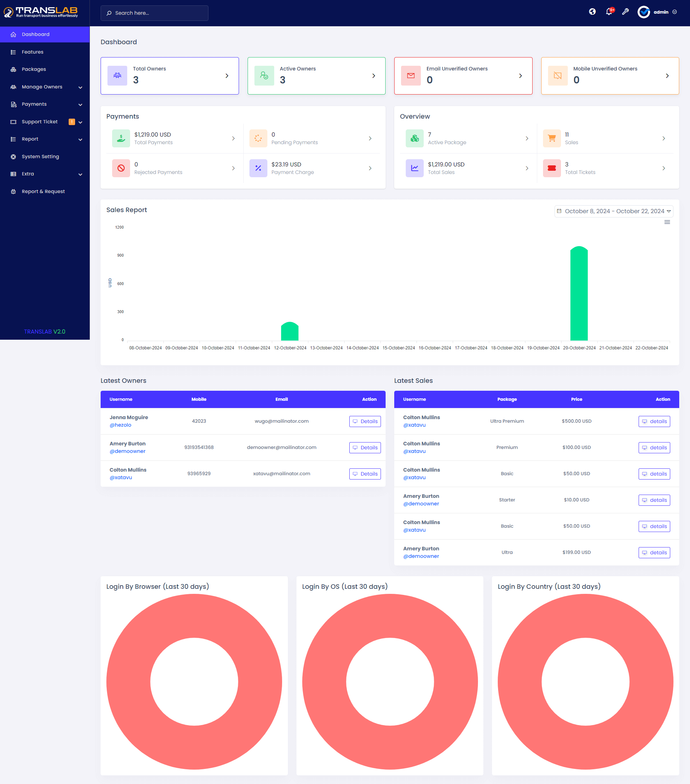The image size is (690, 784).
Task: Expand the Support Ticket sidebar menu
Action: point(40,122)
